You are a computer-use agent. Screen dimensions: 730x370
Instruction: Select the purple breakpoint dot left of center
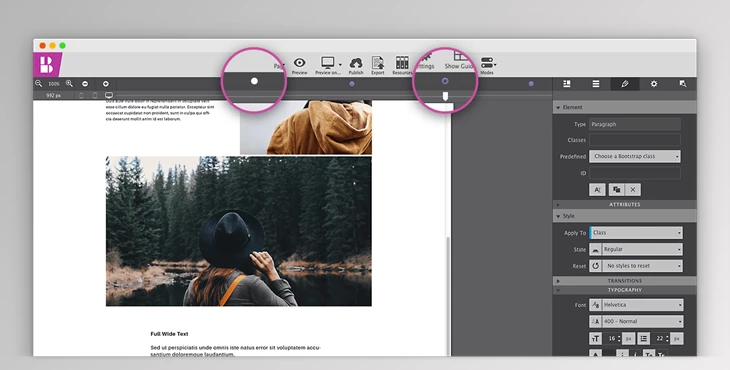(x=352, y=84)
